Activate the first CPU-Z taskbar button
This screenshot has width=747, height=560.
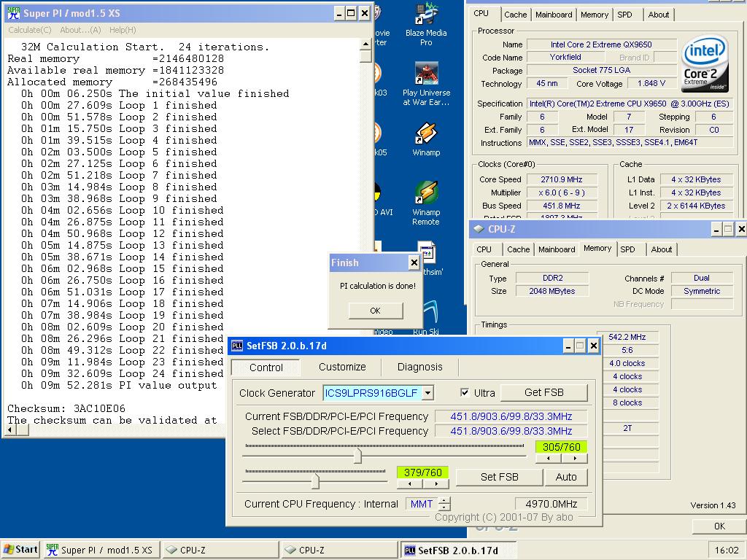(x=220, y=550)
